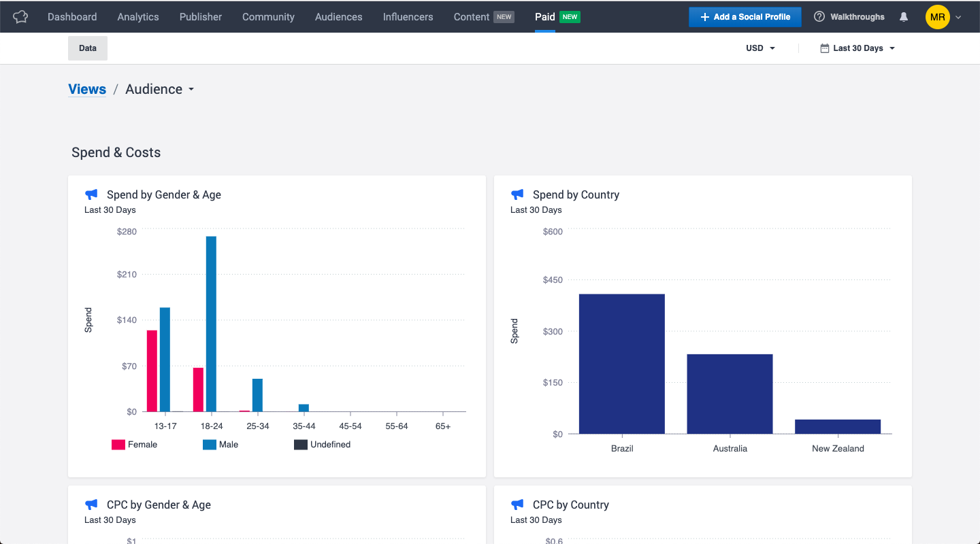
Task: Go to the Analytics tab
Action: coord(137,17)
